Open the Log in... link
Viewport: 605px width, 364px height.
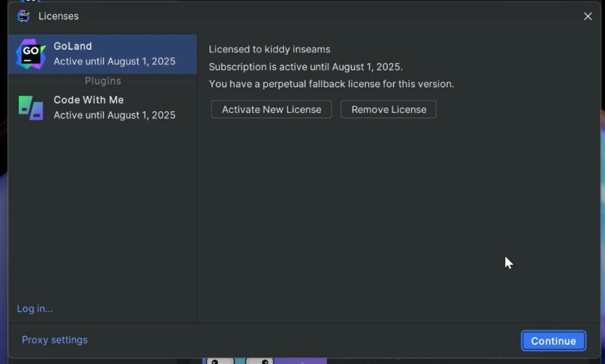pos(35,309)
